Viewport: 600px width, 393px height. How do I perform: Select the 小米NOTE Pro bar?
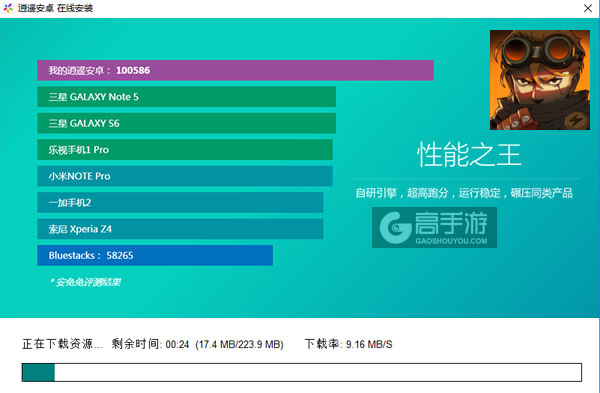185,176
